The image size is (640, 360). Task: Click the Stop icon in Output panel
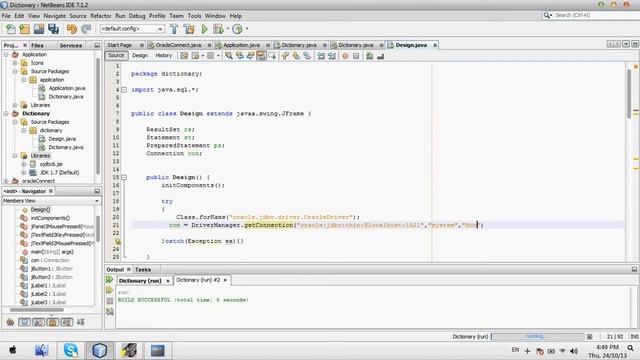coord(109,301)
